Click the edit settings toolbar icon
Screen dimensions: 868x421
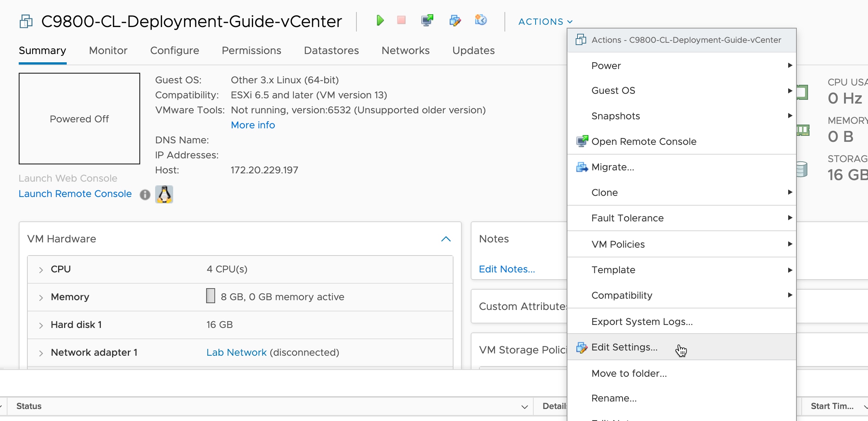pyautogui.click(x=455, y=20)
